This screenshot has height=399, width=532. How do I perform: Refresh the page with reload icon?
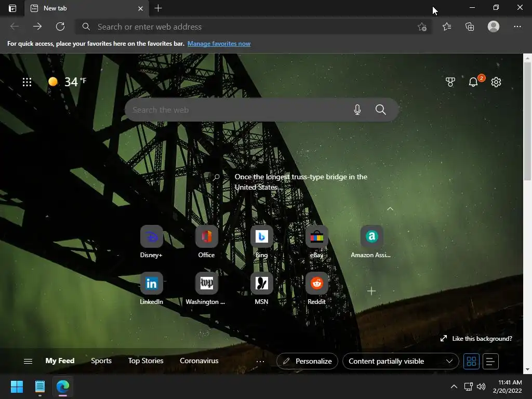point(60,26)
